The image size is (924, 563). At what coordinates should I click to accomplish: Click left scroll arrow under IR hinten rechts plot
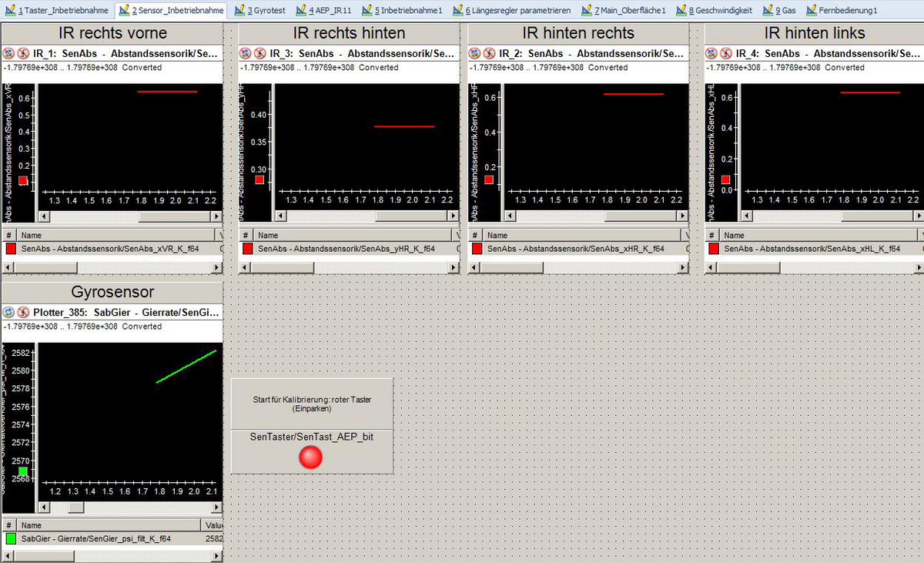coord(510,217)
